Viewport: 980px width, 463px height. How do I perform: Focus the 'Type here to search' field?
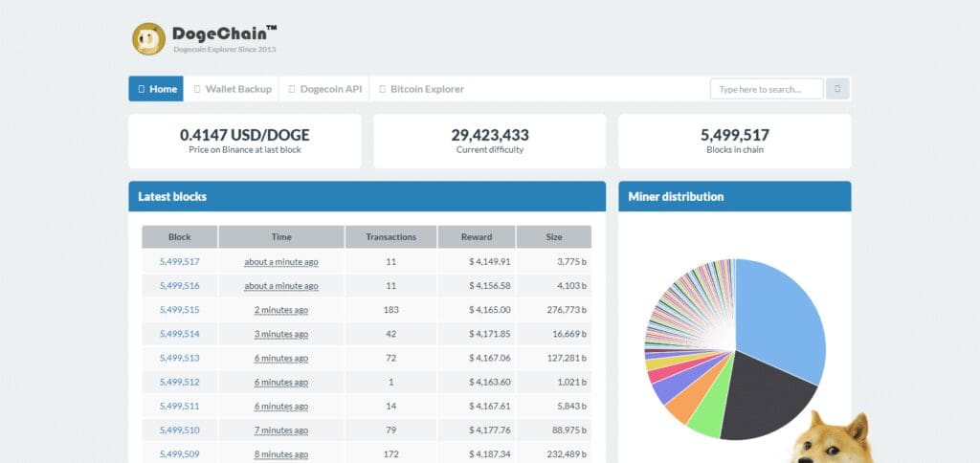pyautogui.click(x=767, y=89)
